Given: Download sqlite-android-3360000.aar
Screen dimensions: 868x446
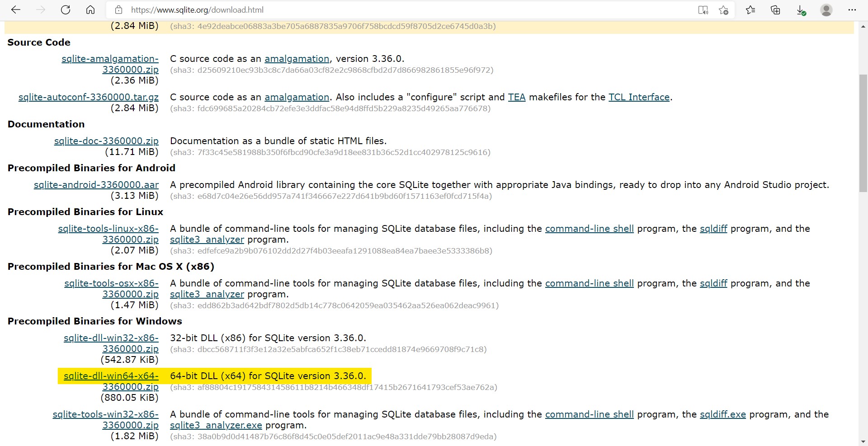Looking at the screenshot, I should click(x=96, y=185).
